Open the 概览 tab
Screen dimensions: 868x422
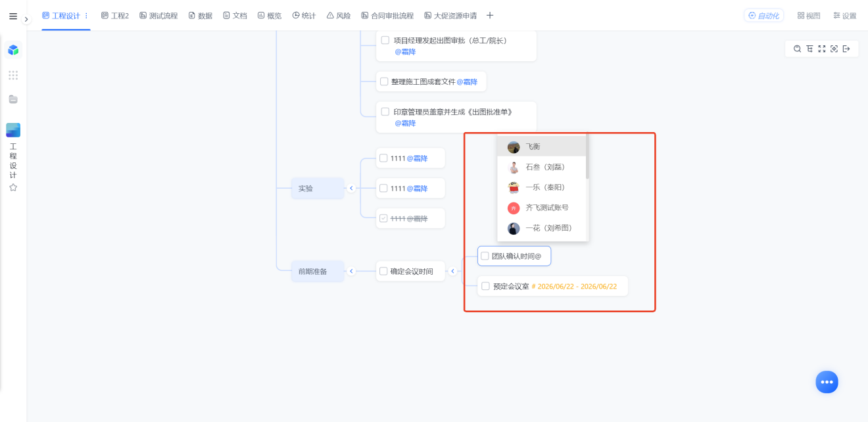click(x=270, y=16)
